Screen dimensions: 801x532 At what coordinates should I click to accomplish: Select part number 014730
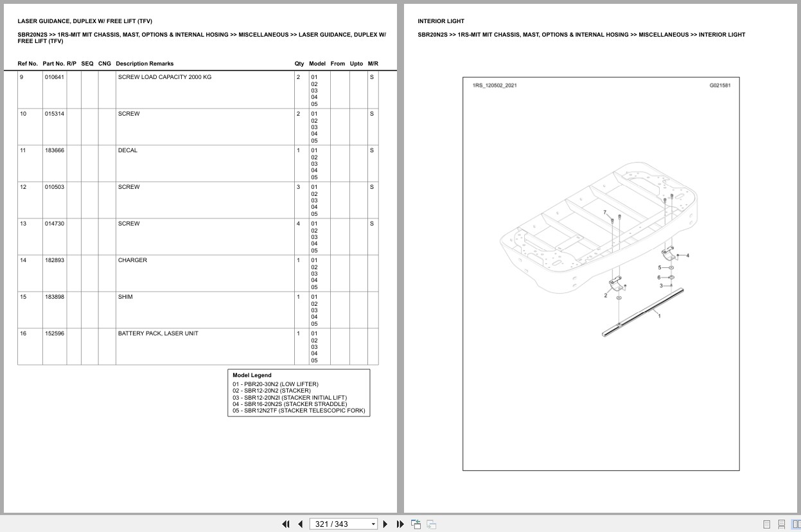(x=55, y=224)
